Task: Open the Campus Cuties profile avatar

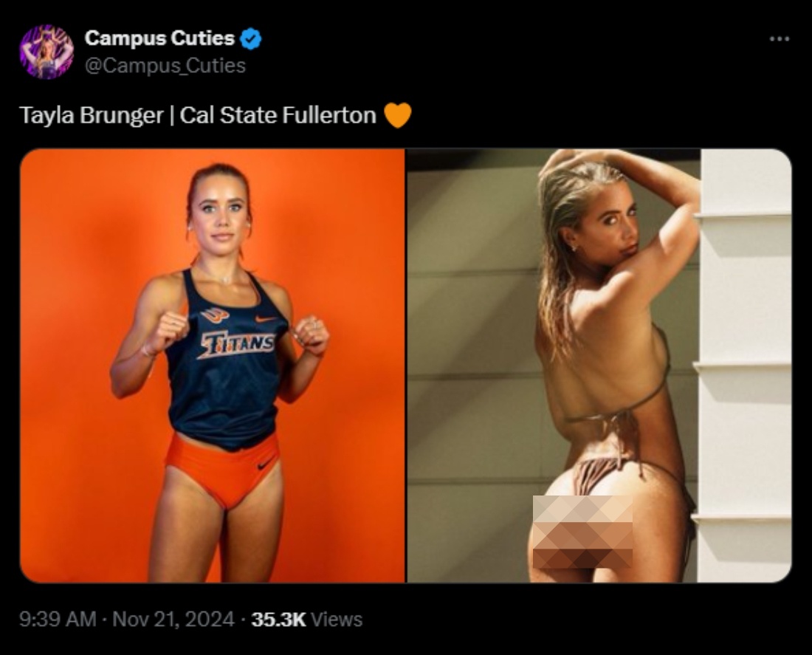Action: 47,52
